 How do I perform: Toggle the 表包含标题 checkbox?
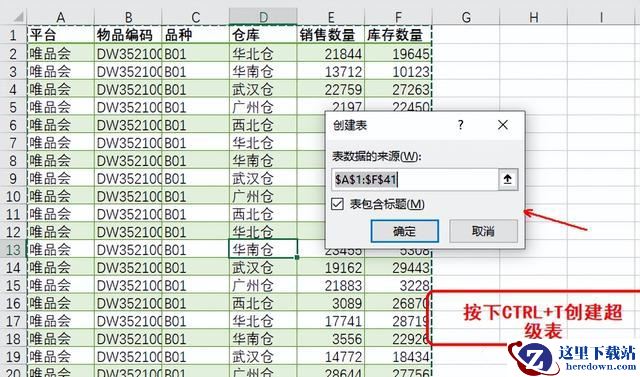pos(337,204)
